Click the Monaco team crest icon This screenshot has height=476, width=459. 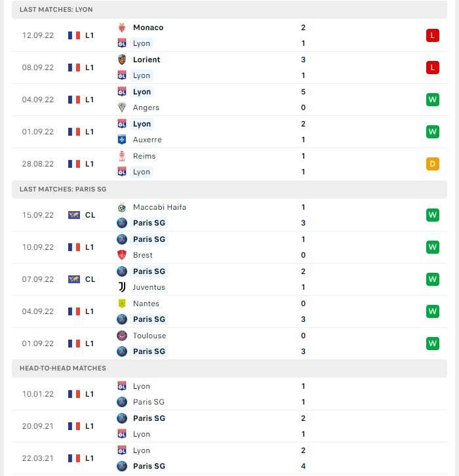click(x=122, y=28)
